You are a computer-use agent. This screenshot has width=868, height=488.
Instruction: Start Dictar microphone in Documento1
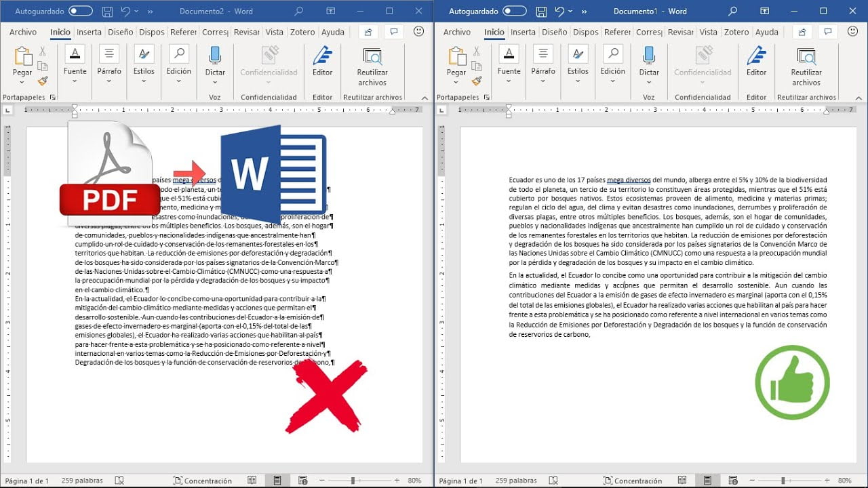coord(649,56)
